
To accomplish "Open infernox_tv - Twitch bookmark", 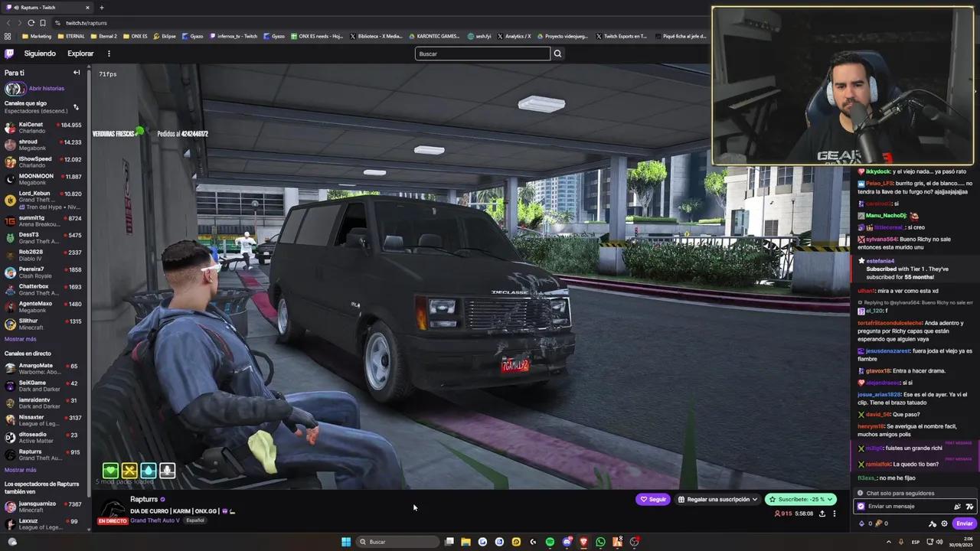I will [233, 36].
